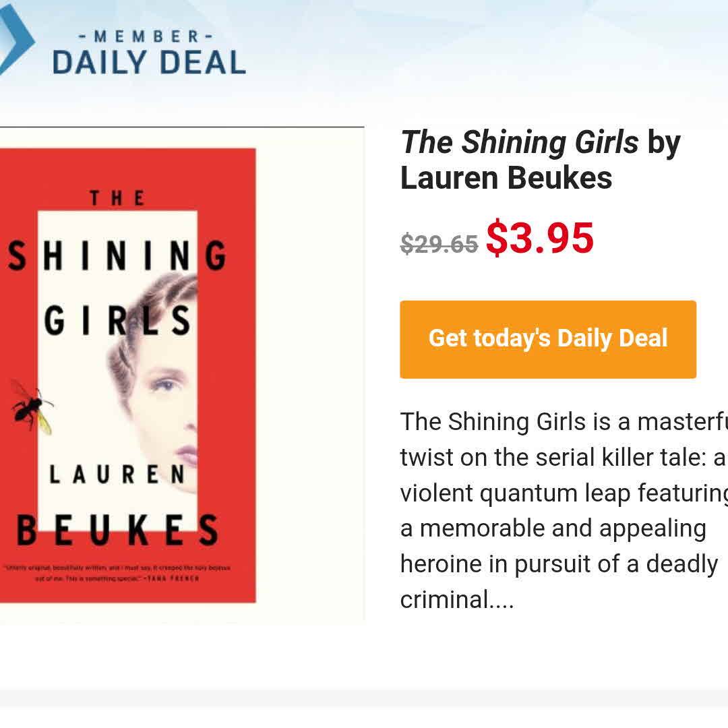Screen dimensions: 728x728
Task: Click GIRLS text on the book cover
Action: tap(117, 321)
